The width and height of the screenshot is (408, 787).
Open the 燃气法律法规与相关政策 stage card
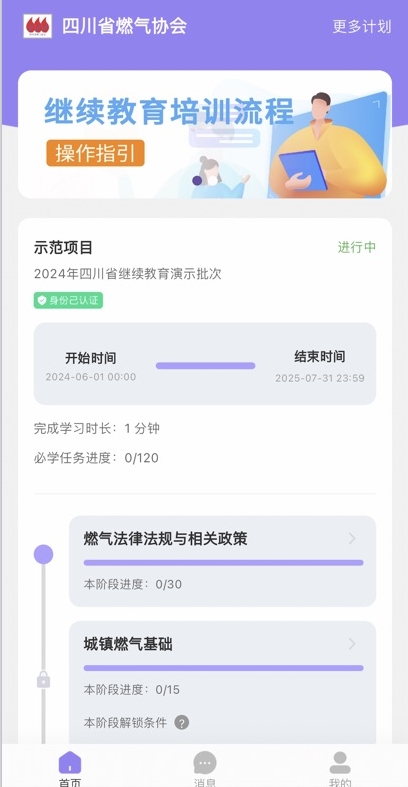222,561
